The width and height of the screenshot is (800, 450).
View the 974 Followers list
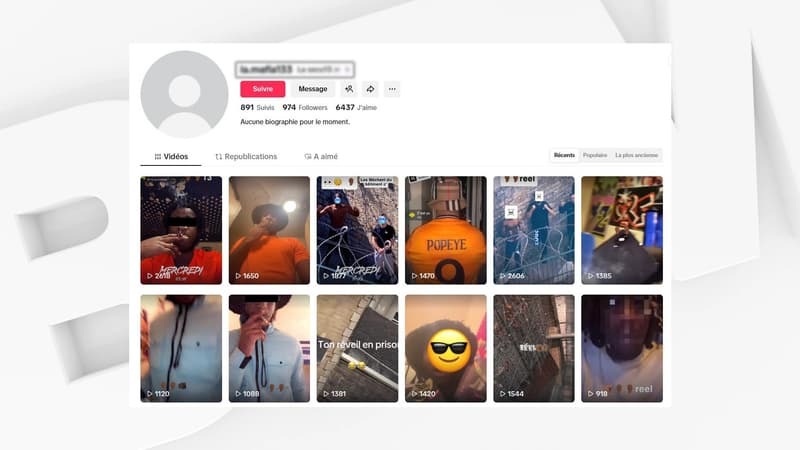[305, 107]
